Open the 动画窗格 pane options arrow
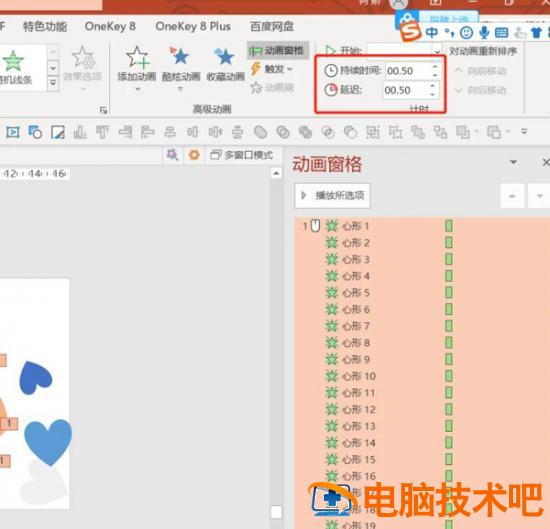Viewport: 550px width, 529px height. point(514,162)
